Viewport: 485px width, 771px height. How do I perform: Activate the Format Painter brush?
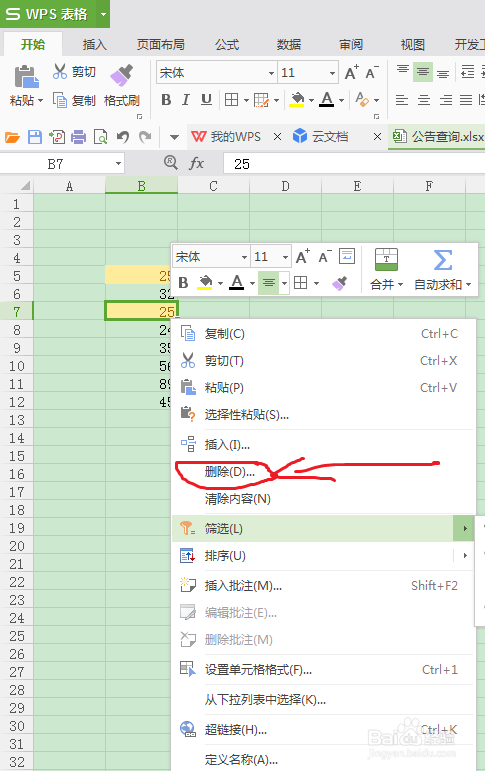point(121,75)
